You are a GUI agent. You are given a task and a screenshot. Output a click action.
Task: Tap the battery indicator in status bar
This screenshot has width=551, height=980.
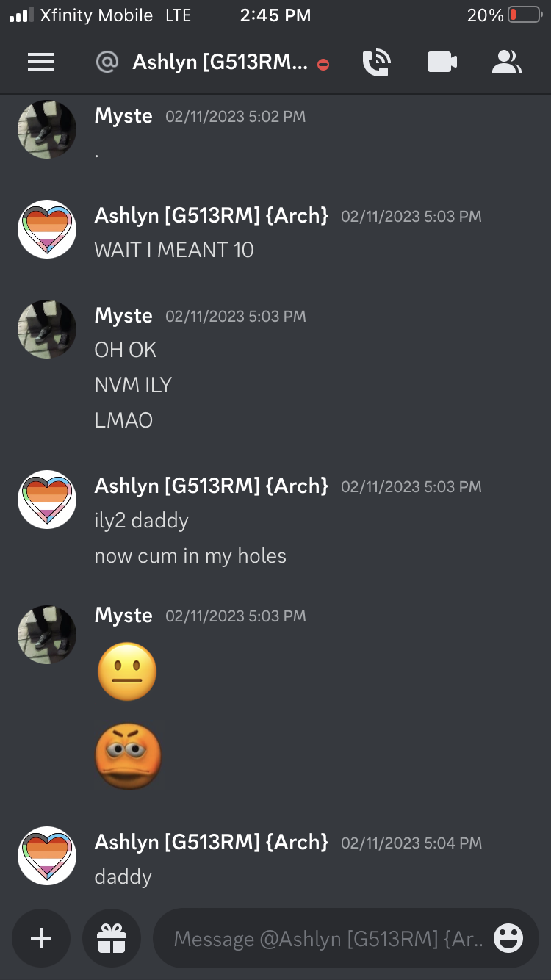[525, 15]
